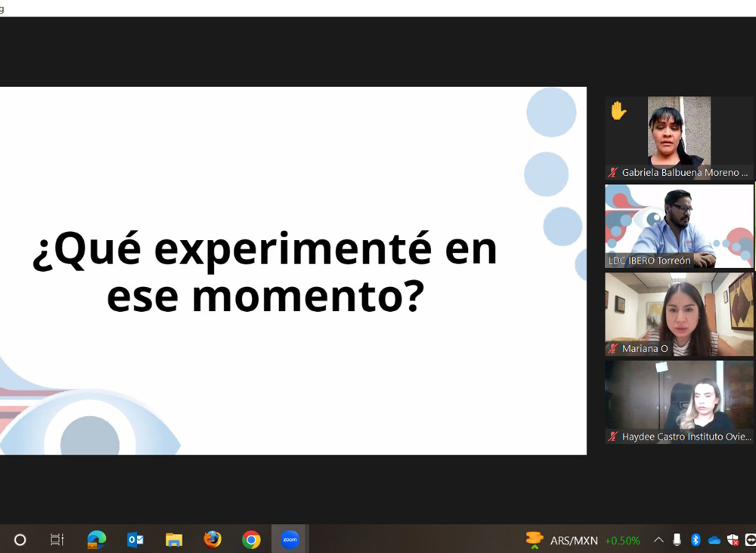Screen dimensions: 756x553
Task: Expand the hidden system tray icons
Action: click(x=658, y=540)
